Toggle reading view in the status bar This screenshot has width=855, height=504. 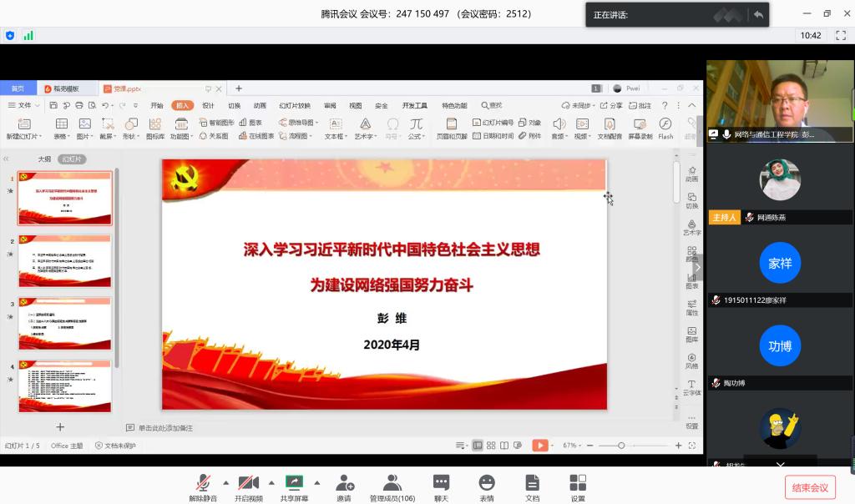504,445
